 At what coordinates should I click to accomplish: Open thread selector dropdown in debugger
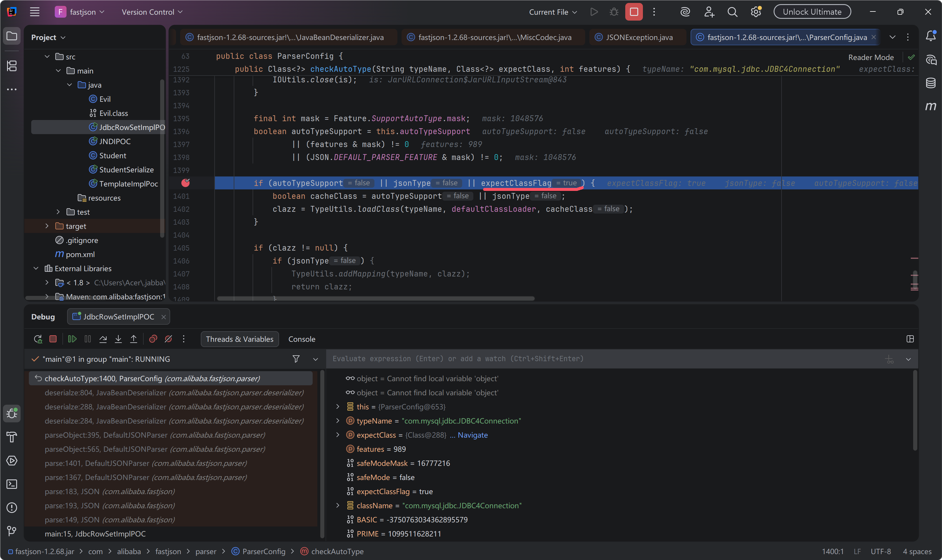316,359
